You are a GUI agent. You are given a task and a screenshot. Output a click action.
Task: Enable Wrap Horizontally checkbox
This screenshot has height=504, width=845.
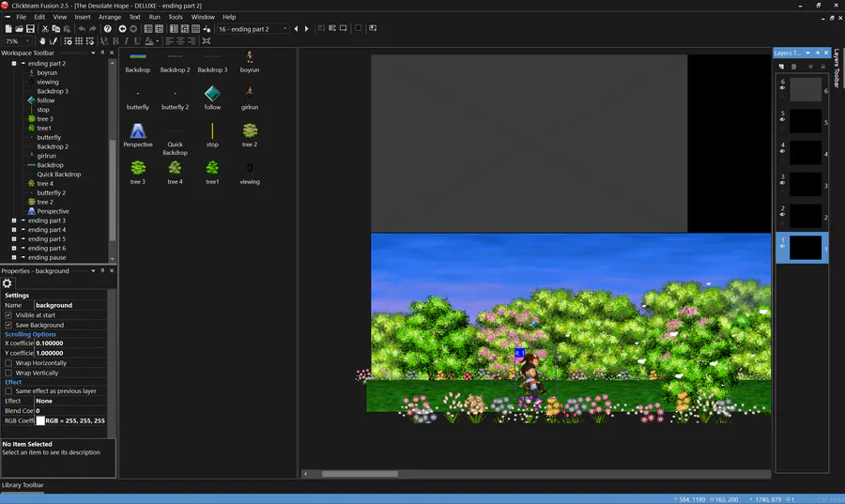point(8,363)
